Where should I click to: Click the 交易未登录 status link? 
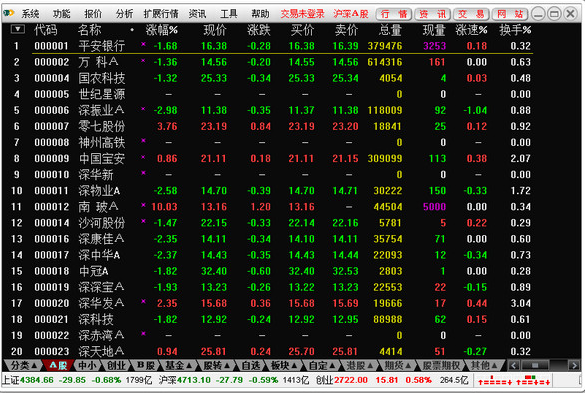point(303,14)
